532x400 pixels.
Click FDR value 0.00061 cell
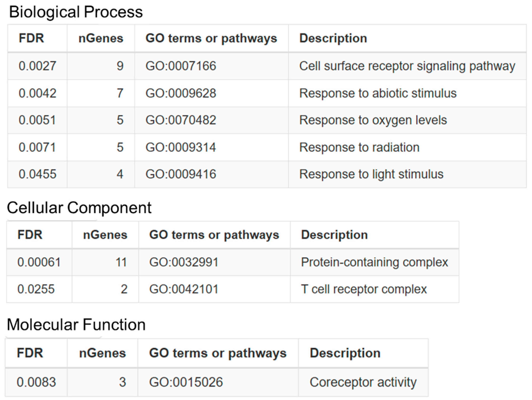coord(39,262)
